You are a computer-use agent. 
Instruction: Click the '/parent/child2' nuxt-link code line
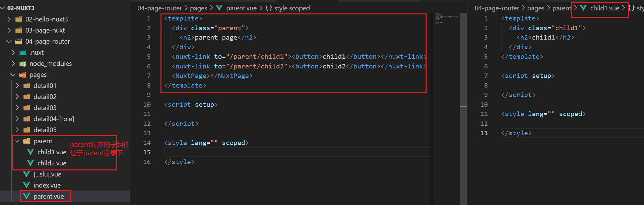click(x=299, y=66)
